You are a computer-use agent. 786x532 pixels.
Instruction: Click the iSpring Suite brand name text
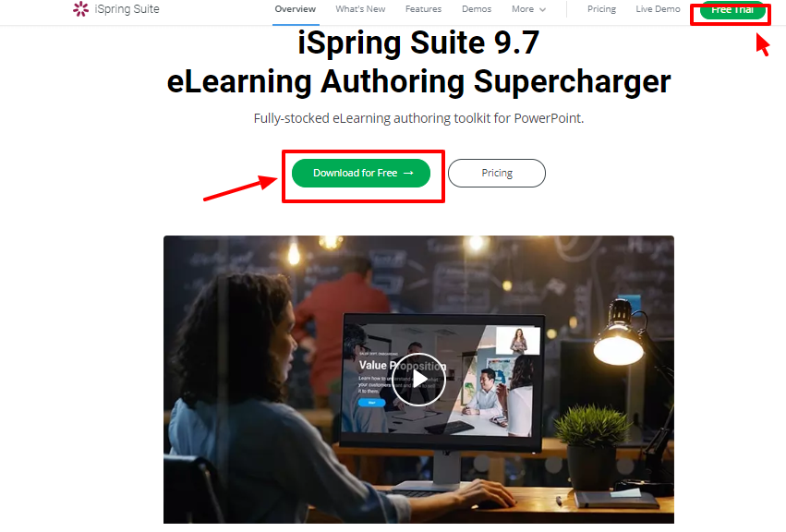[127, 9]
